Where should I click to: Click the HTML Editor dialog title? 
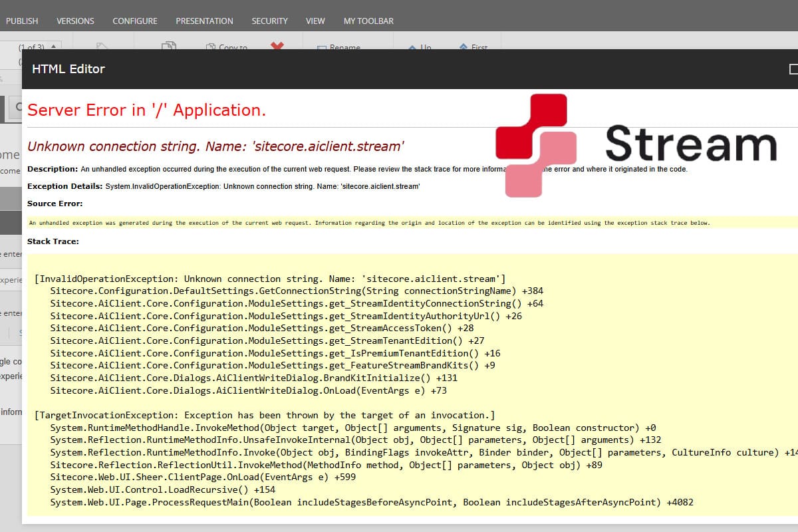tap(68, 68)
